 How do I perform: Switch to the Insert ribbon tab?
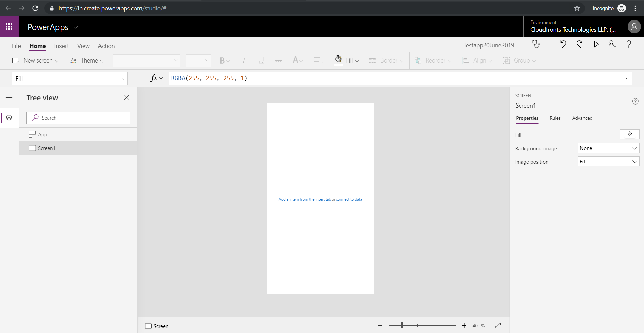62,46
